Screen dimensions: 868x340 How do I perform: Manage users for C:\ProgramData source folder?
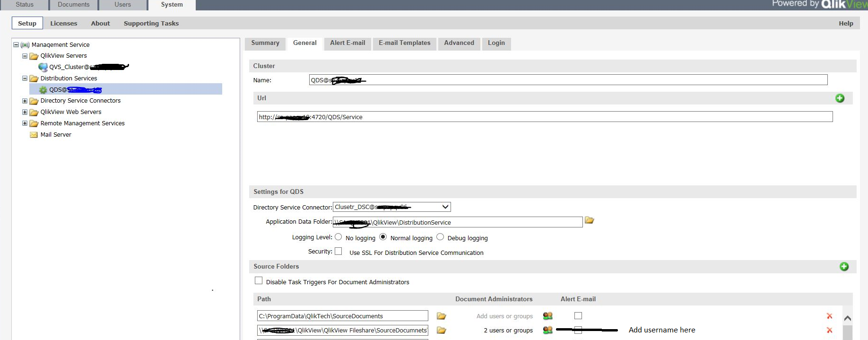547,316
